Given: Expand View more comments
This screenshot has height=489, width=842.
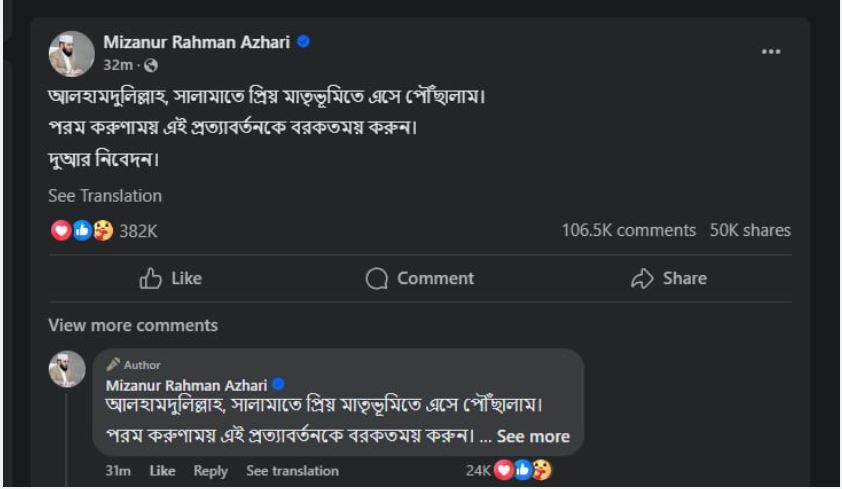Looking at the screenshot, I should click(x=133, y=325).
